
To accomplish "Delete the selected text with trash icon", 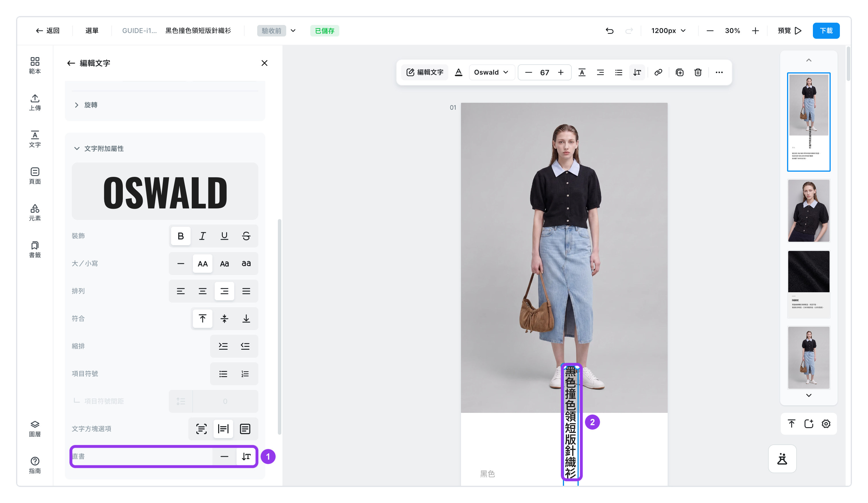I will click(698, 72).
